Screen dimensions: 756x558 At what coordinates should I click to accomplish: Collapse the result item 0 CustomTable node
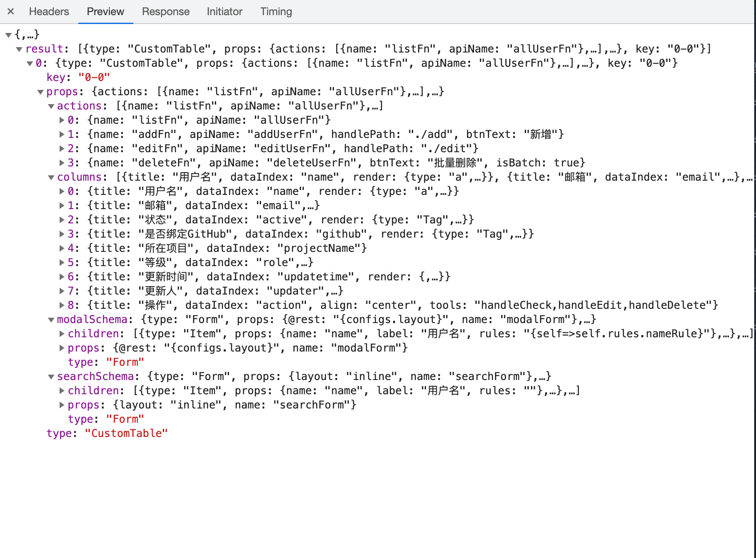30,63
